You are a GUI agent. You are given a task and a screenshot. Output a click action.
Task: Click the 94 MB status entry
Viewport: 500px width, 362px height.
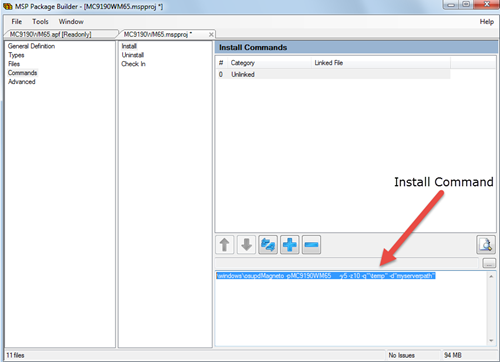point(453,355)
